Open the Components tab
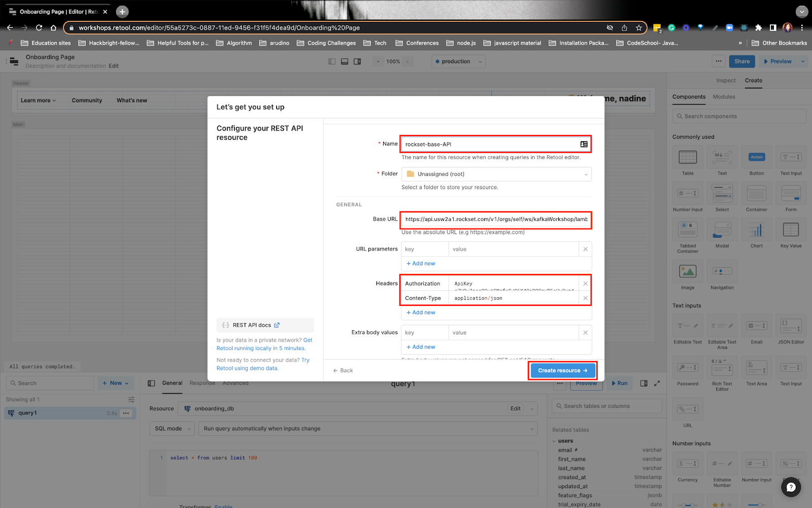Image resolution: width=812 pixels, height=508 pixels. 689,97
